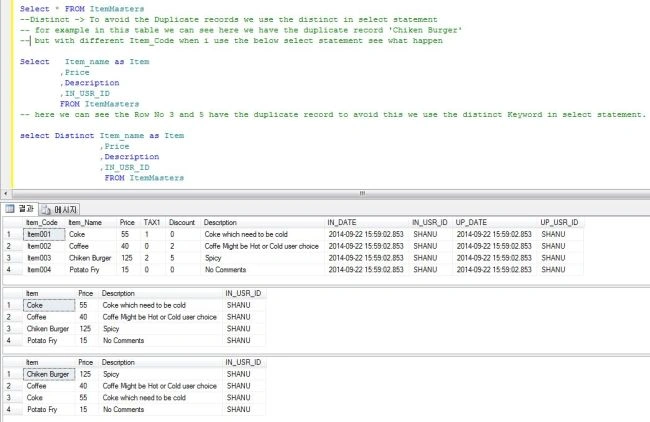Screen dimensions: 650x422
Task: Place cursor on 'select Distinct Item_name' line
Action: click(x=102, y=136)
